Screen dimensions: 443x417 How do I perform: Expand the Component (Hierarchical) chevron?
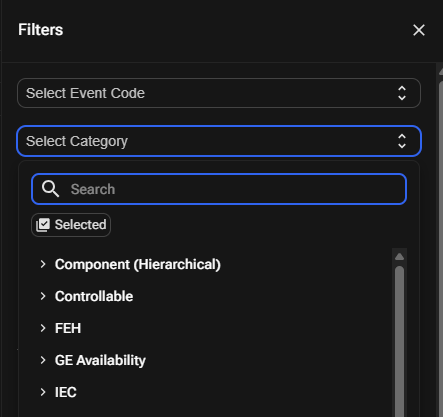(43, 264)
